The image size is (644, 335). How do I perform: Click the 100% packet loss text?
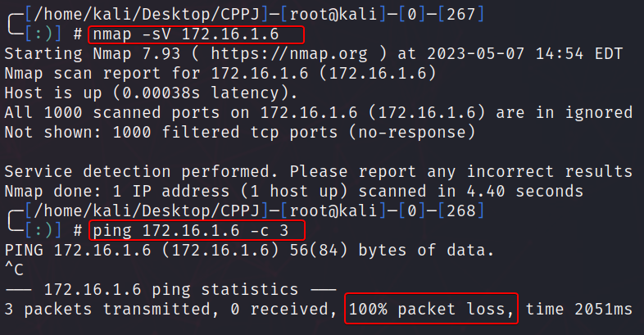tap(432, 309)
